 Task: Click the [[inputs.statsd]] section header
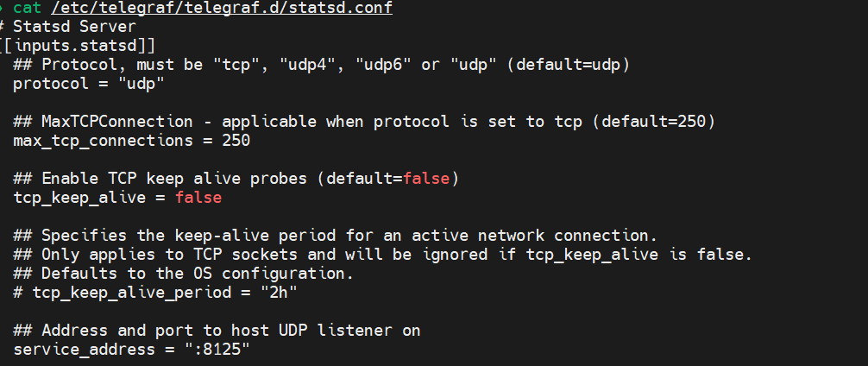(x=78, y=46)
